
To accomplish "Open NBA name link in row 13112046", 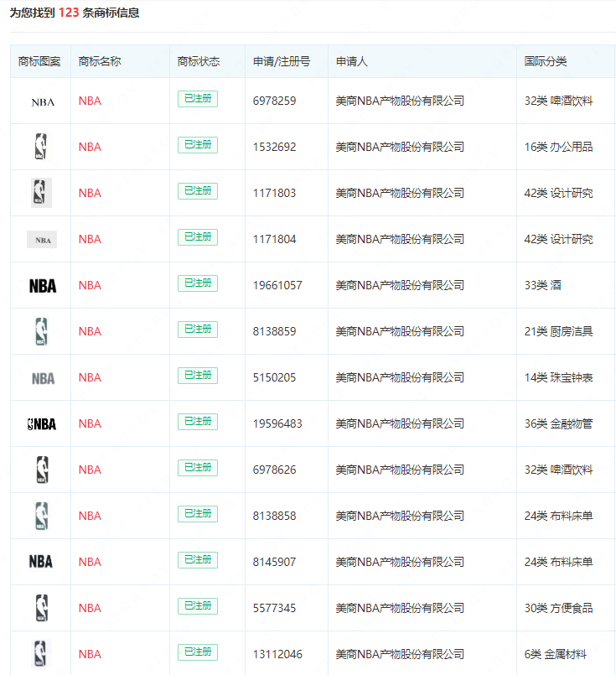I will pyautogui.click(x=90, y=654).
